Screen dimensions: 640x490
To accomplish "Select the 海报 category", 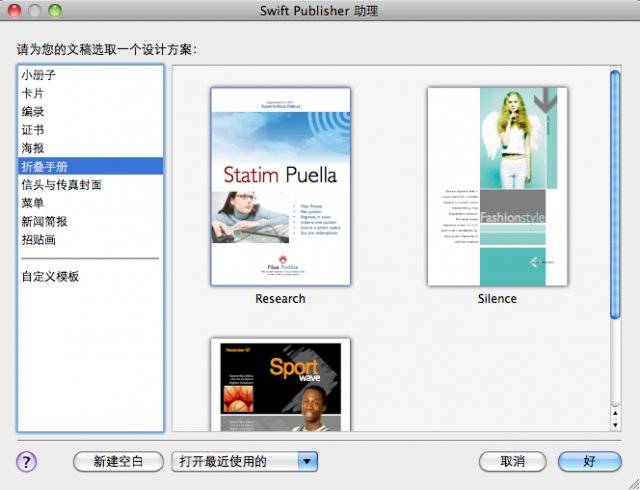I will point(32,148).
